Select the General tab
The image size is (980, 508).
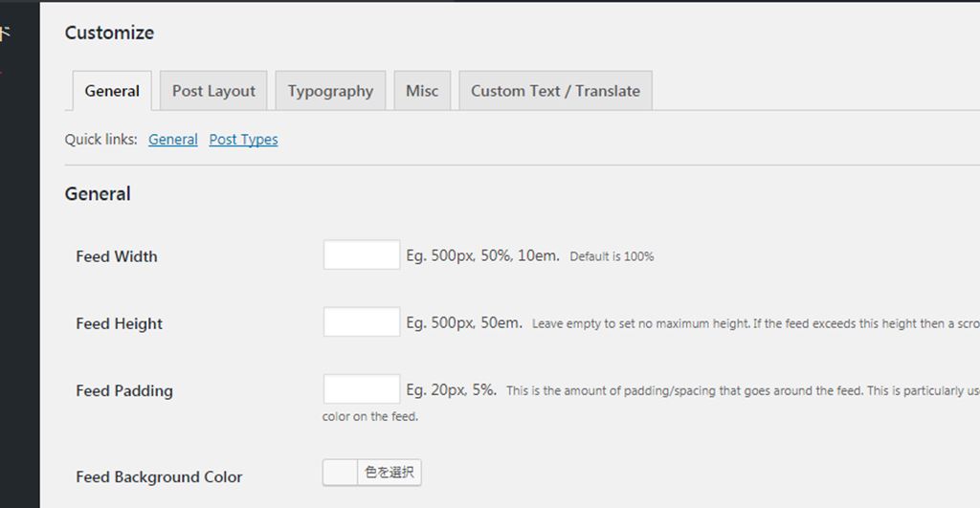112,91
